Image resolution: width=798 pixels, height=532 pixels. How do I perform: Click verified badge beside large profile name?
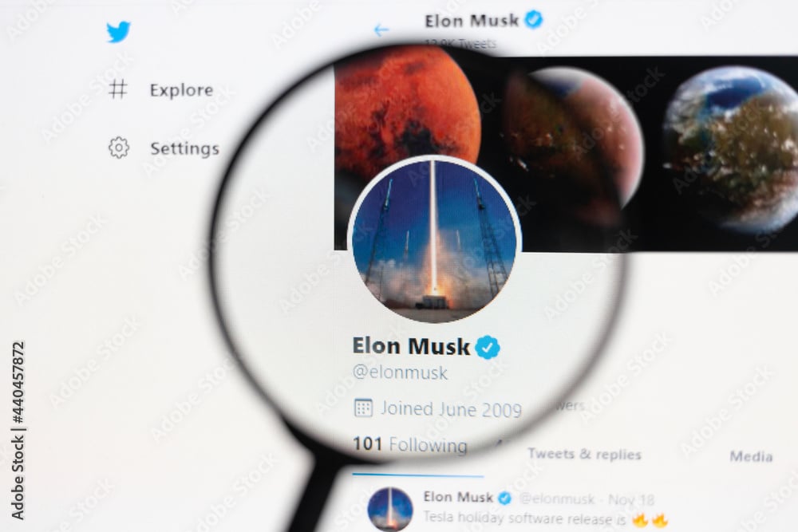click(487, 347)
